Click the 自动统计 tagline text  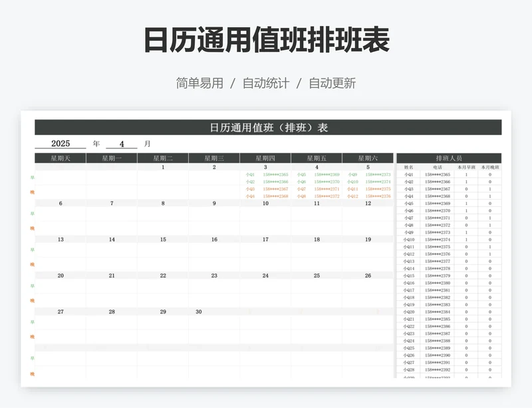coord(266,83)
